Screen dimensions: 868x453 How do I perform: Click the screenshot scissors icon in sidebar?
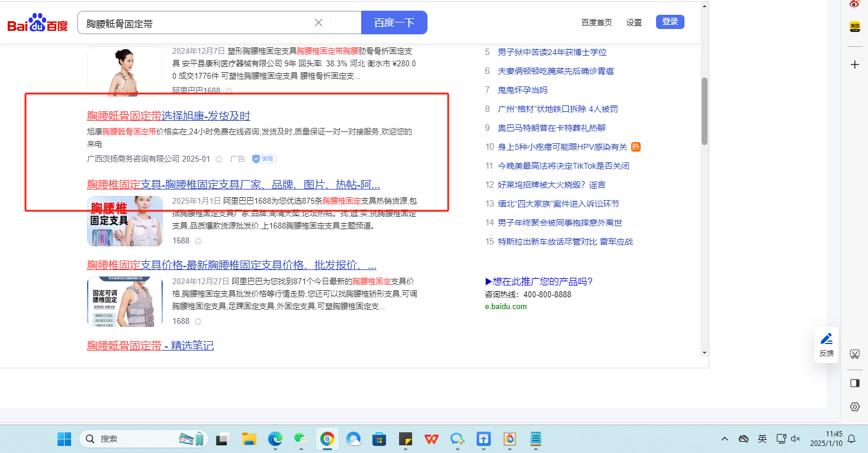pos(854,354)
